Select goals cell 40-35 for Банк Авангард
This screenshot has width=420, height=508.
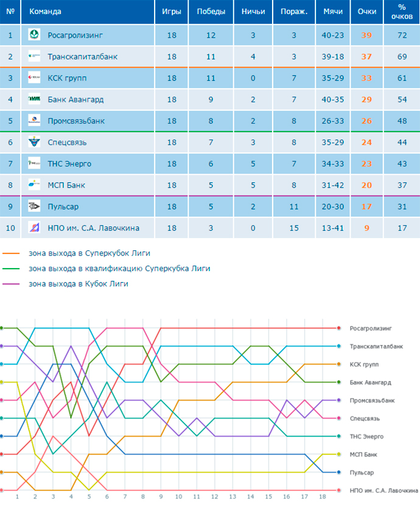[x=333, y=99]
